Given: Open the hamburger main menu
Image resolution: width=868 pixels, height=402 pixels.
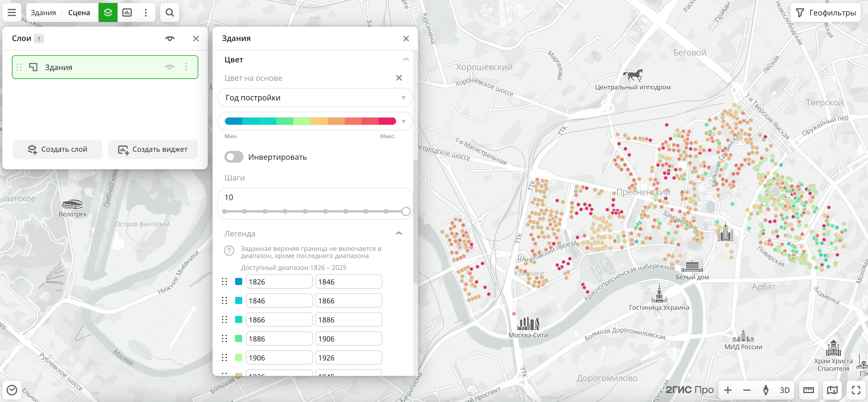Looking at the screenshot, I should pyautogui.click(x=12, y=13).
